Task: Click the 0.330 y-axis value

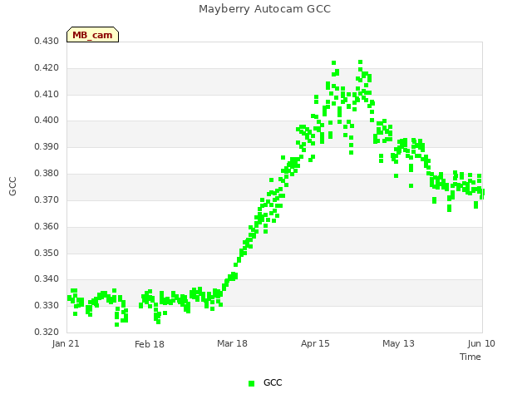Action: [x=47, y=305]
